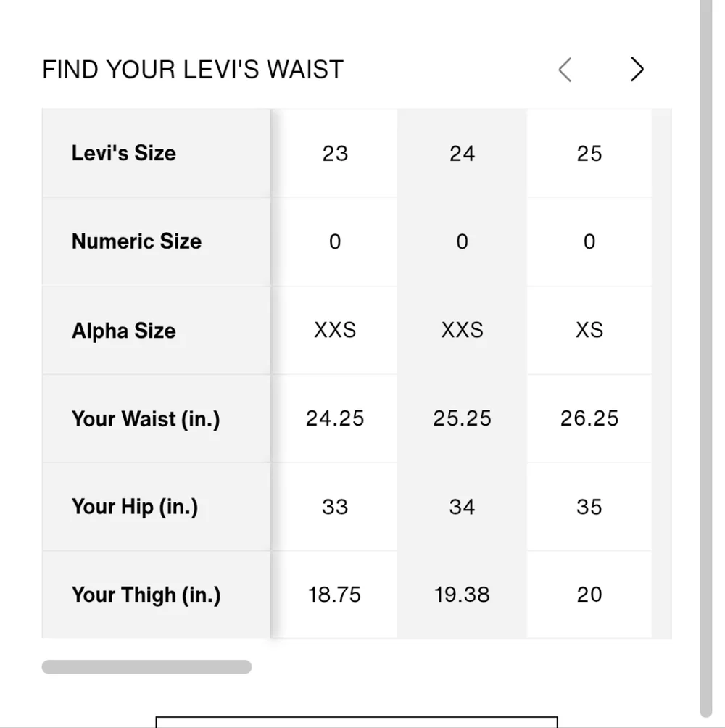Viewport: 725px width, 728px height.
Task: Click the Levi's Size row header
Action: pos(124,153)
